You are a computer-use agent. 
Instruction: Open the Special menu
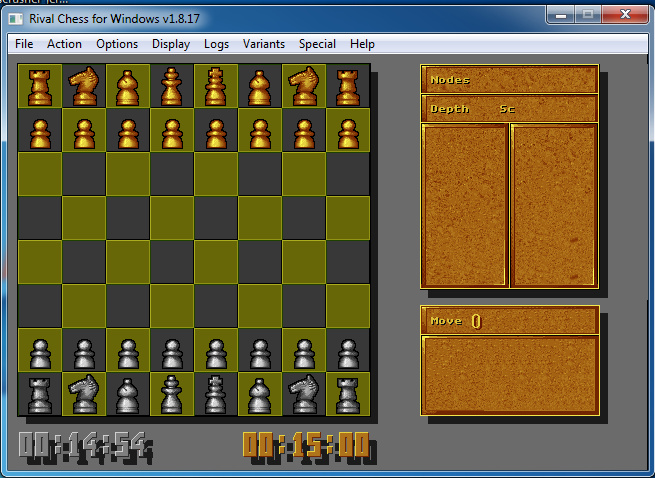[x=317, y=44]
